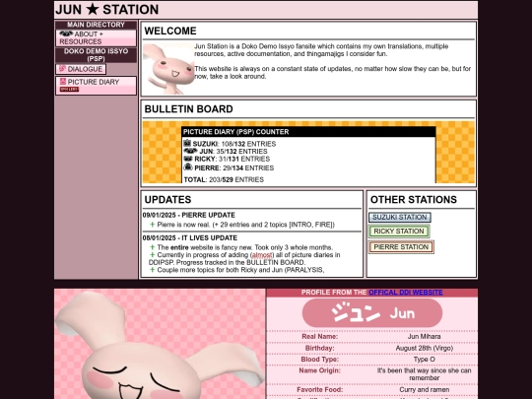
Task: Click the Bulletin Board heading
Action: click(188, 109)
